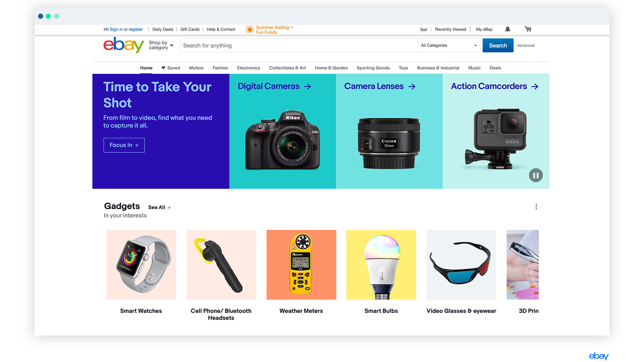Click the Video Glasses & eyewear label
This screenshot has width=644, height=362.
pos(461,311)
